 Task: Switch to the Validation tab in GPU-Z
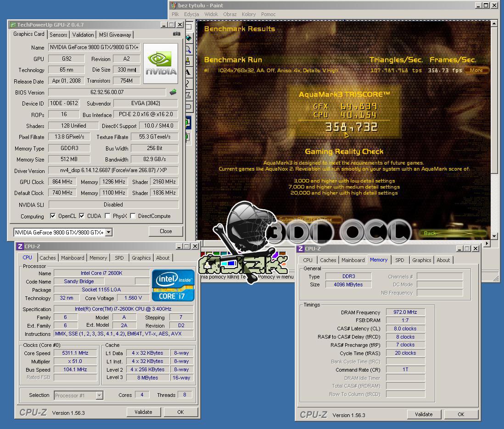click(83, 35)
